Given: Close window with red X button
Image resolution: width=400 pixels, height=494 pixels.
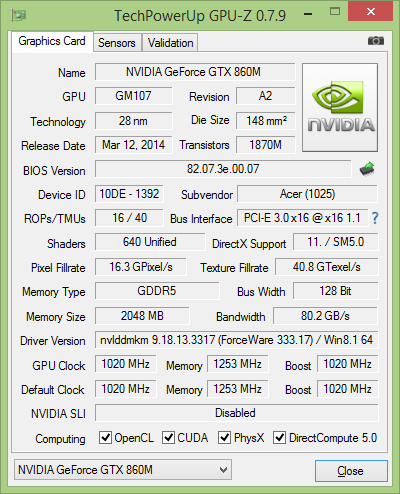Looking at the screenshot, I should [371, 12].
